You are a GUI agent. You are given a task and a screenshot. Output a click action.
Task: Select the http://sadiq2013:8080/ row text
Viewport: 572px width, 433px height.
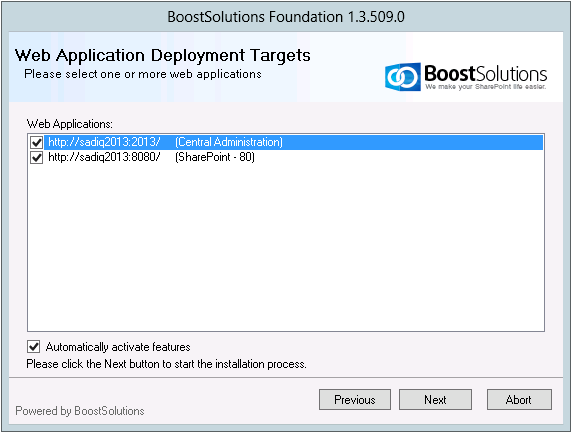click(x=104, y=157)
